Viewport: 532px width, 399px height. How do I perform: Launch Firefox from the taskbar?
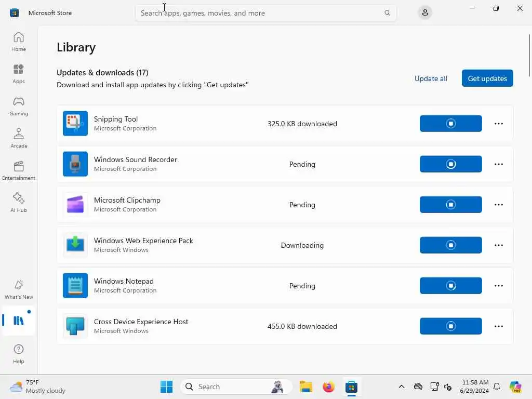pos(328,387)
